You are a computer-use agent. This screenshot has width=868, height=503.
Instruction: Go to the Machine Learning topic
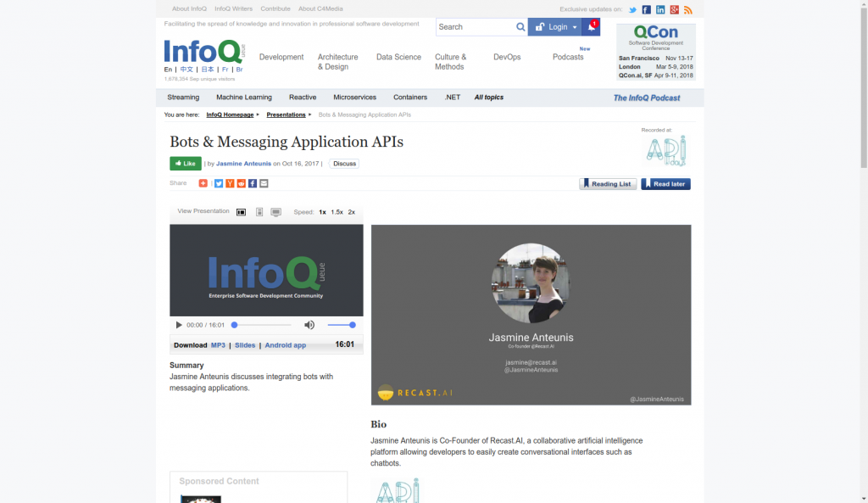coord(244,98)
